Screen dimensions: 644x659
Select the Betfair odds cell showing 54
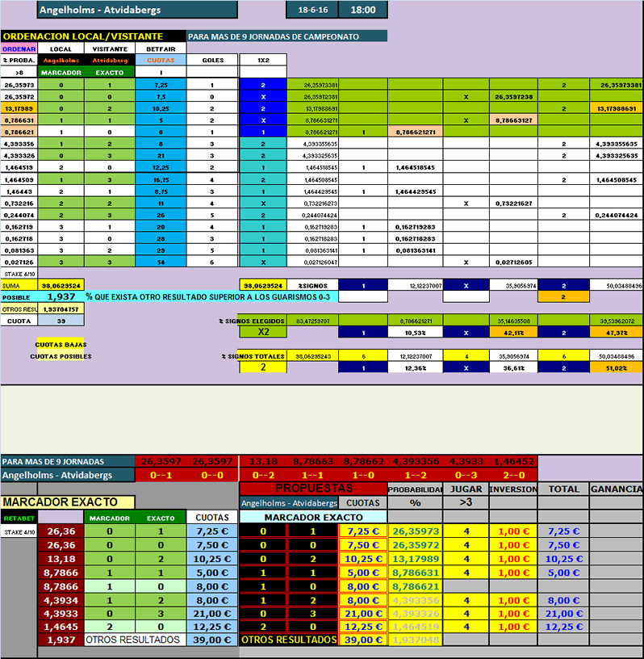click(x=161, y=262)
